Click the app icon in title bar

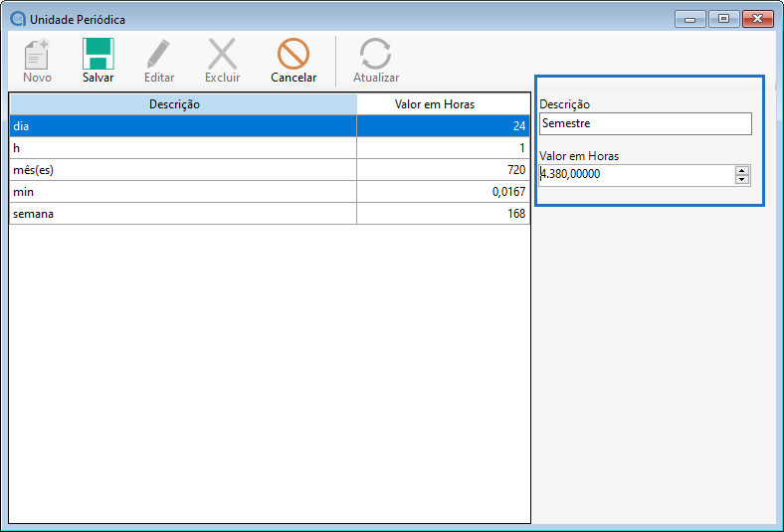pos(17,19)
